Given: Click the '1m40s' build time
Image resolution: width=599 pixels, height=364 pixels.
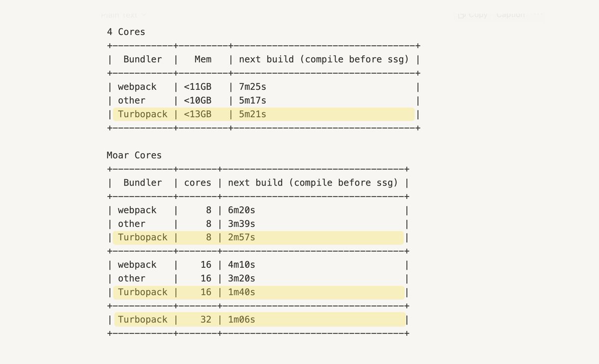Looking at the screenshot, I should [242, 292].
